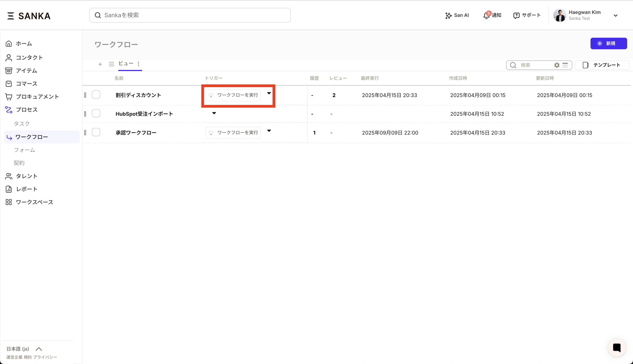This screenshot has height=364, width=633.
Task: Expand the trigger dropdown for 割引ディスカウント
Action: pyautogui.click(x=269, y=93)
